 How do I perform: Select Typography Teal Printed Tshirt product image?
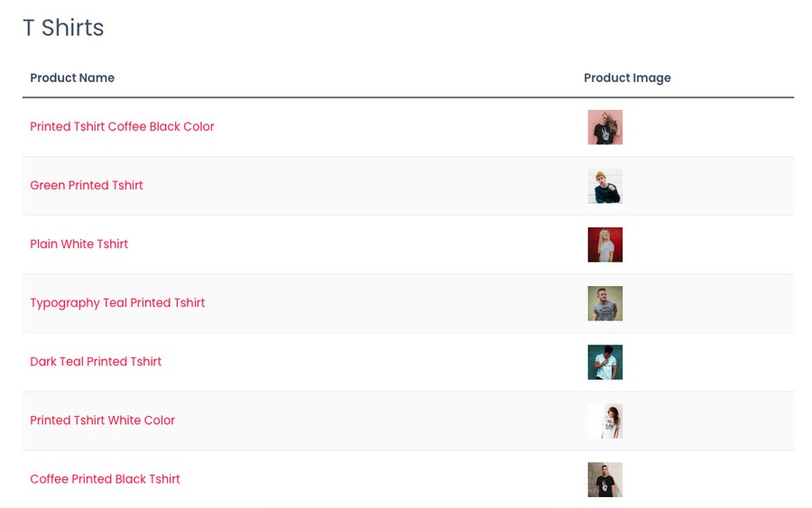tap(604, 303)
